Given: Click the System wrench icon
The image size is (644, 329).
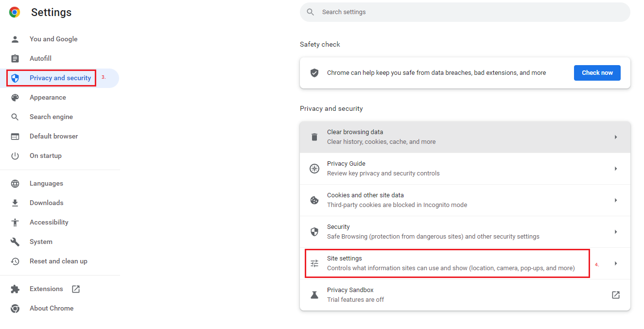Looking at the screenshot, I should point(15,242).
